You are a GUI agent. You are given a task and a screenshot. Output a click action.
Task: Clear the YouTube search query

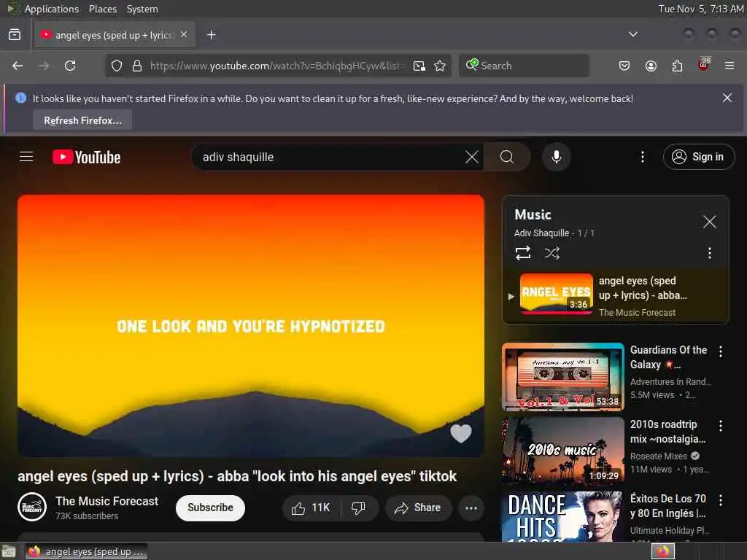coord(472,157)
